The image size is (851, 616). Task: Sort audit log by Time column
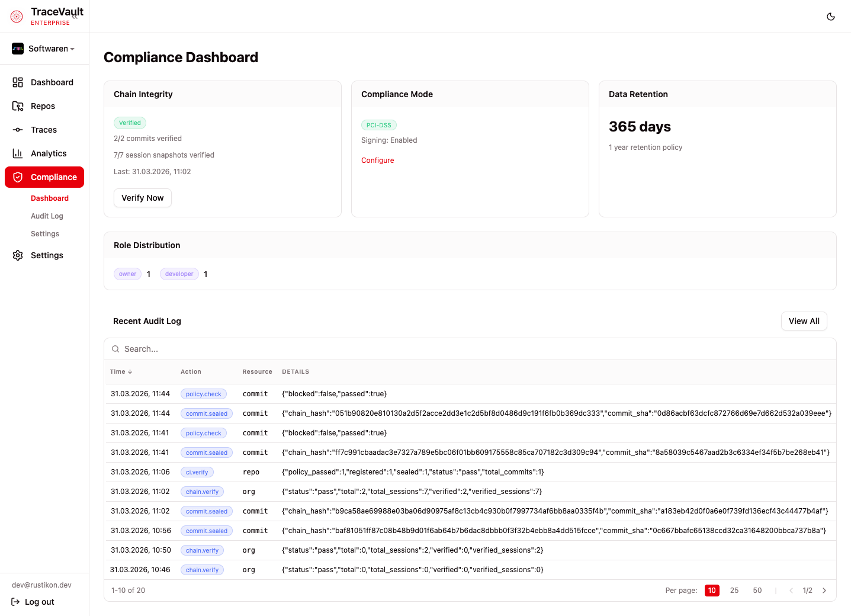tap(121, 372)
